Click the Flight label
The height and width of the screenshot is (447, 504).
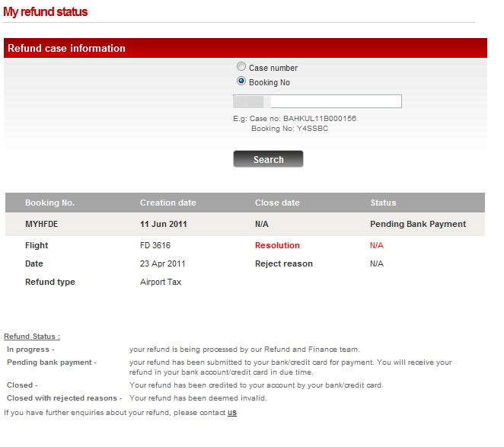tap(37, 245)
